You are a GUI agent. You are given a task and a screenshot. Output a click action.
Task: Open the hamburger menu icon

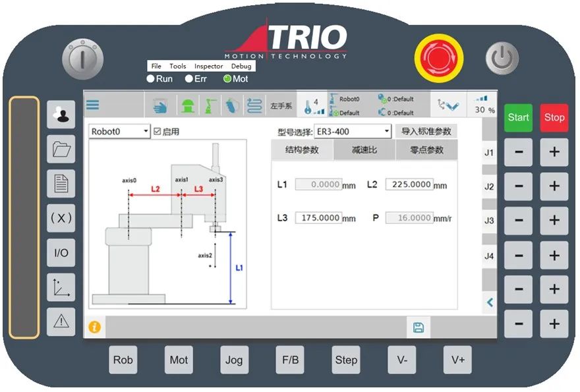click(93, 105)
